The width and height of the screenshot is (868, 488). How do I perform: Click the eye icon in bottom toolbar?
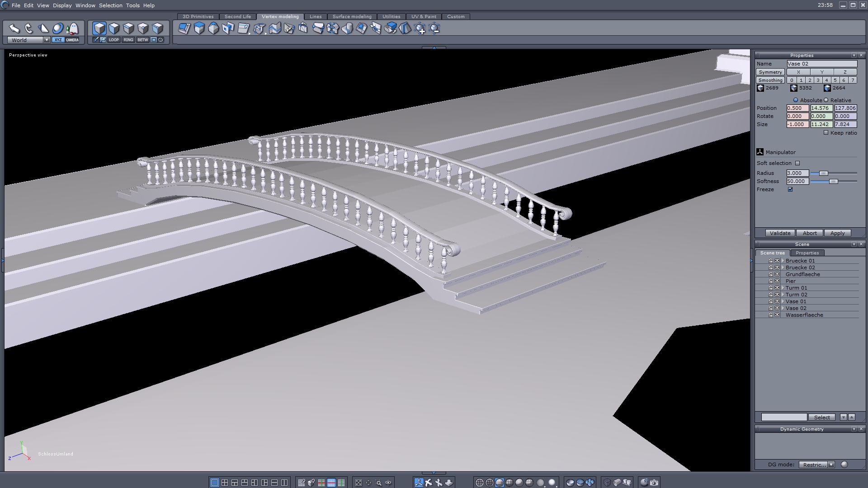pos(388,483)
